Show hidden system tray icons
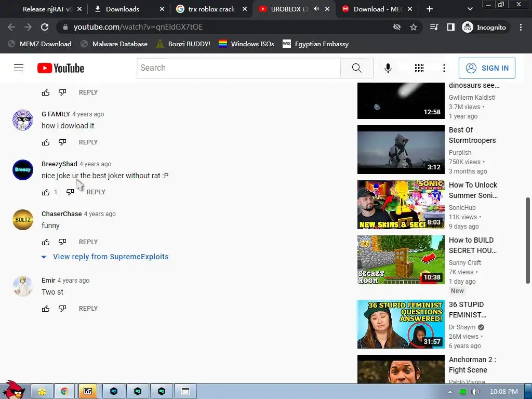Screen dimensions: 532x399 point(450,392)
